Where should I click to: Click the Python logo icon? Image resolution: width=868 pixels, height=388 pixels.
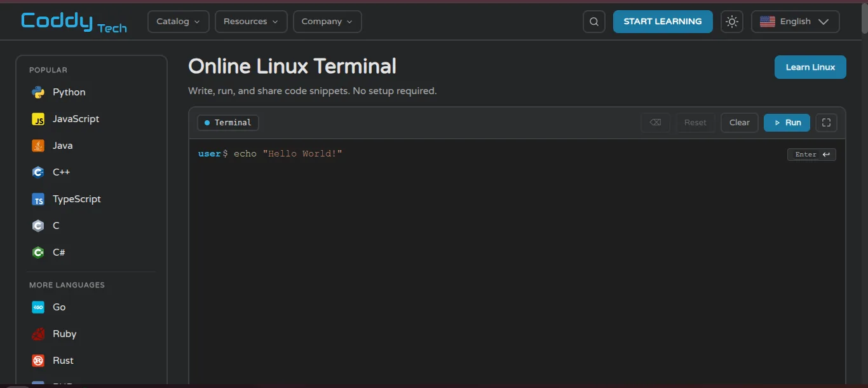click(x=38, y=92)
